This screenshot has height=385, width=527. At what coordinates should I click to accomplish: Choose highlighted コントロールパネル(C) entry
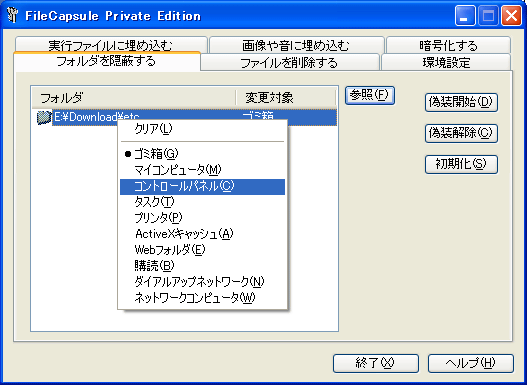202,186
